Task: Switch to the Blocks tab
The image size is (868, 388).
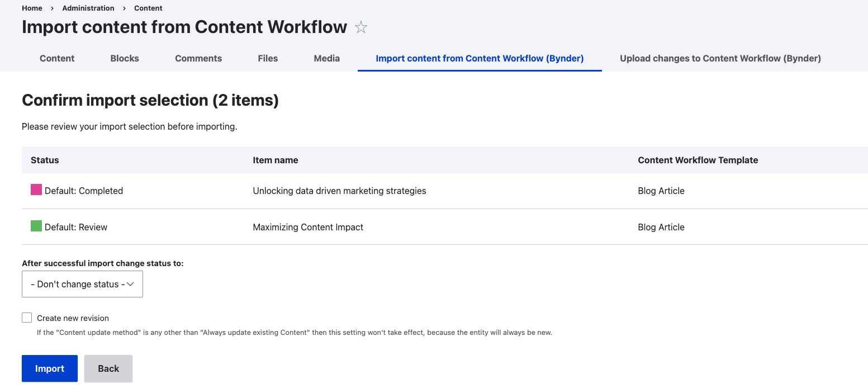Action: pyautogui.click(x=125, y=58)
